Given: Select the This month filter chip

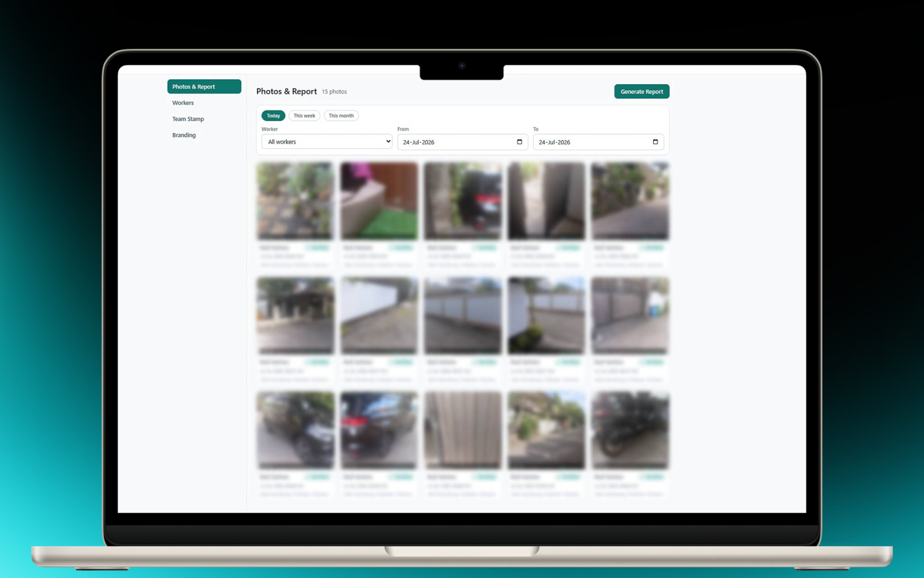Looking at the screenshot, I should click(341, 116).
